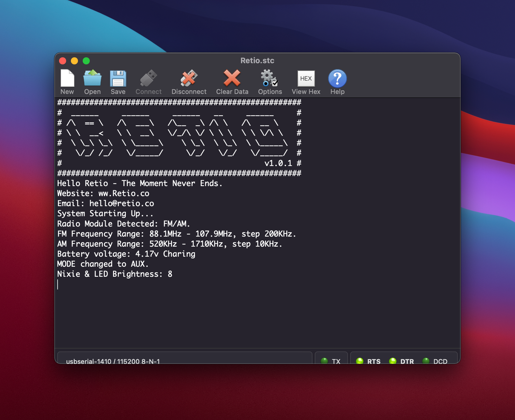The height and width of the screenshot is (420, 515).
Task: Click the 'AM Frequency Range' line
Action: coord(170,244)
